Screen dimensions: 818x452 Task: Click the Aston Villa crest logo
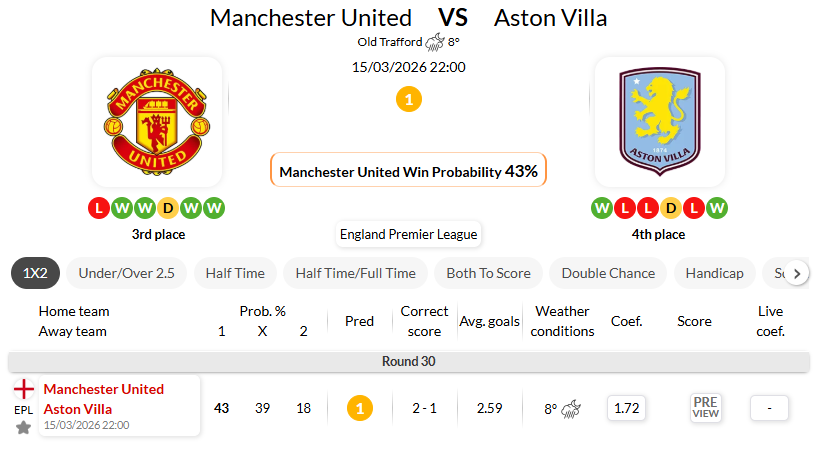coord(659,121)
